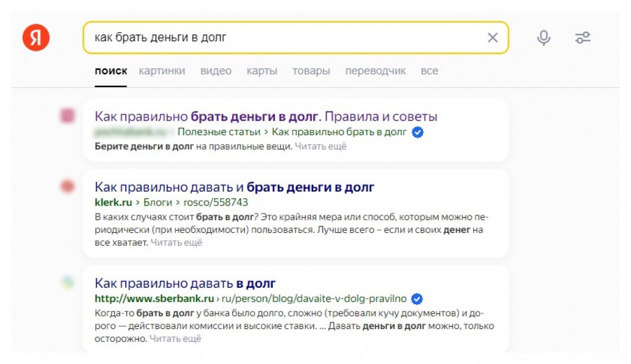Screen dimensions: 631x364
Task: Open the "Как правильно давать в долг" result
Action: click(x=185, y=283)
